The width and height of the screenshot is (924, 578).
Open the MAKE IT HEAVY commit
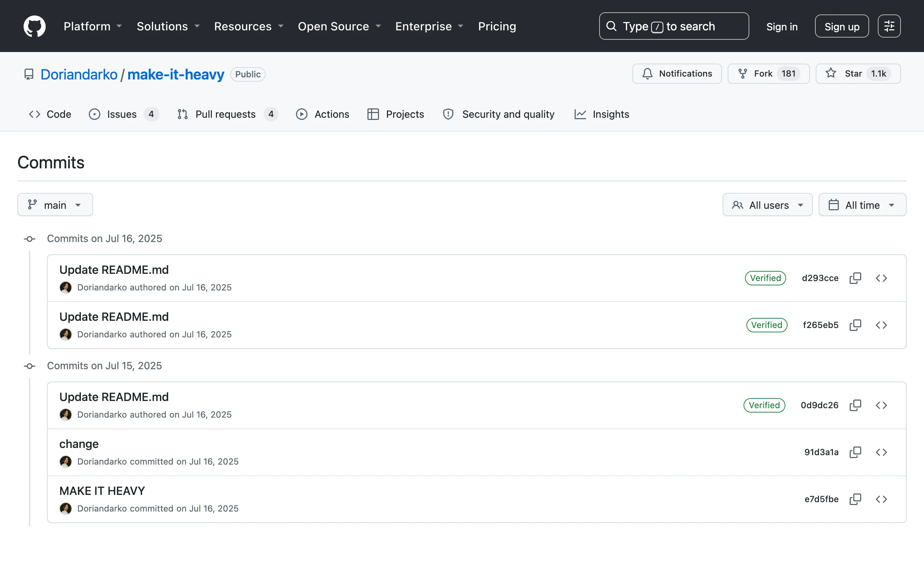coord(102,491)
